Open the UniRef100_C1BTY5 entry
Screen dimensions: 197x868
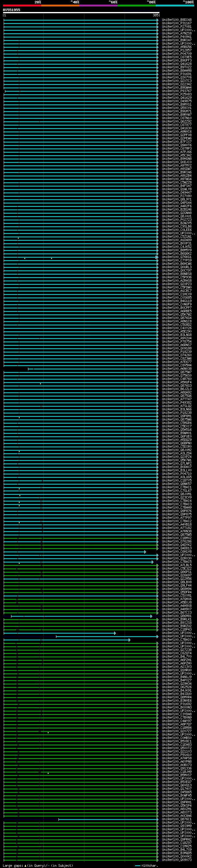coord(177,481)
